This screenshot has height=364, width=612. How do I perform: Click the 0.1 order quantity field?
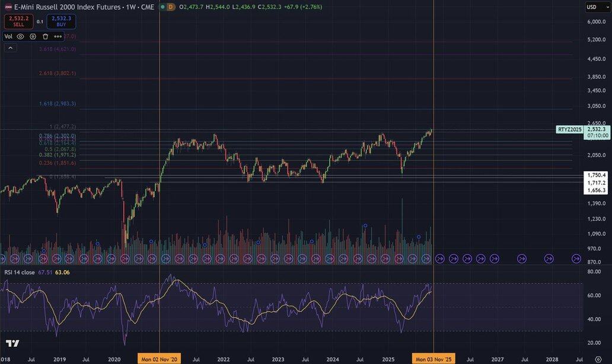(40, 21)
